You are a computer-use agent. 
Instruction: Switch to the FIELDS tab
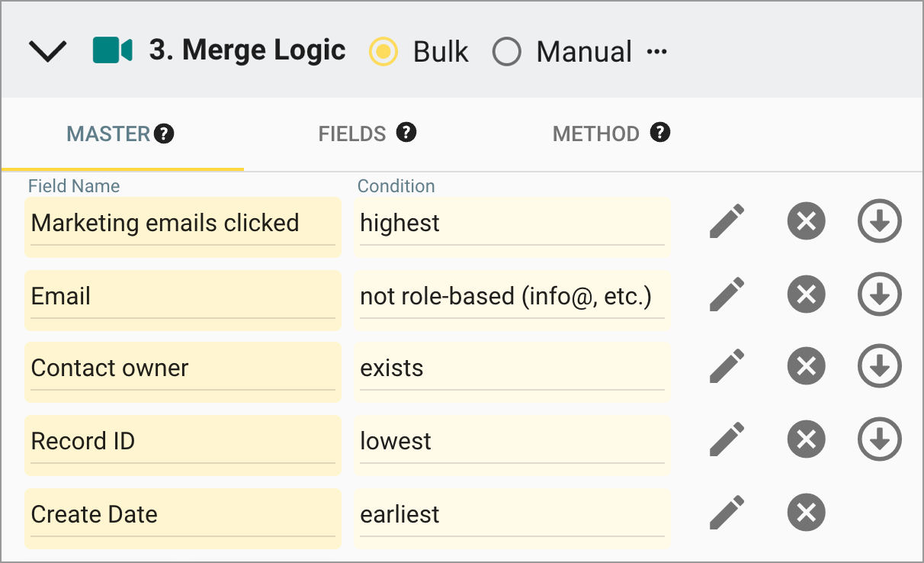point(353,132)
